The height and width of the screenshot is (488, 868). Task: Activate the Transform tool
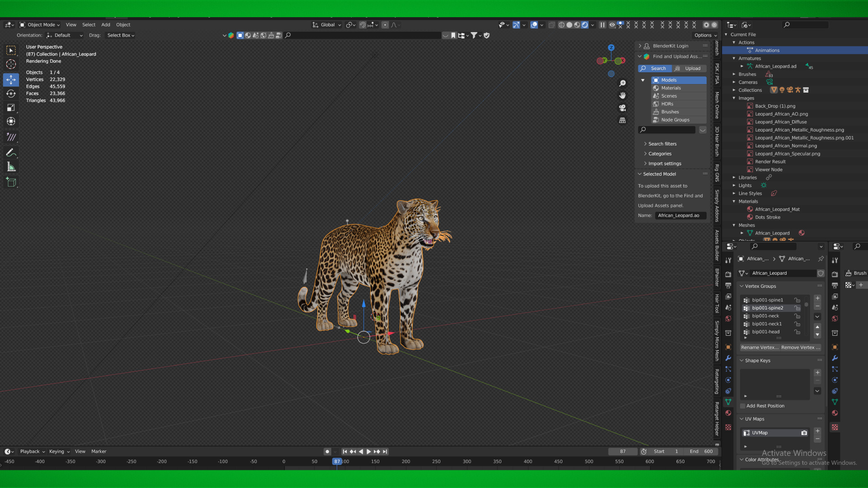point(11,122)
